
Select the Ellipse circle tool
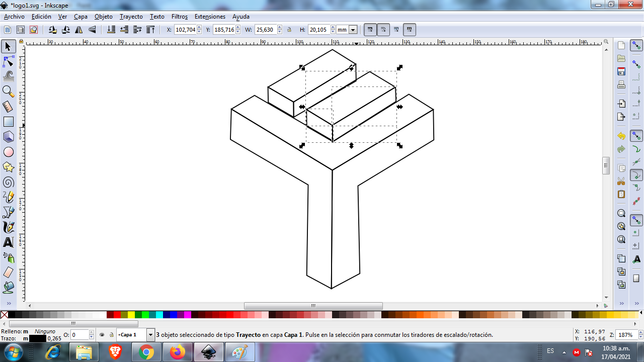pos(8,152)
